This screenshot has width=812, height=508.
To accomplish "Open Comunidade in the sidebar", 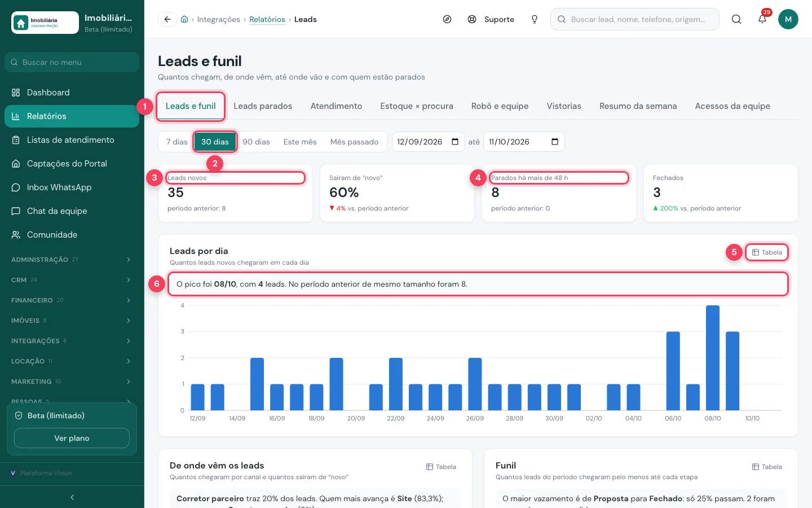I will tap(72, 235).
